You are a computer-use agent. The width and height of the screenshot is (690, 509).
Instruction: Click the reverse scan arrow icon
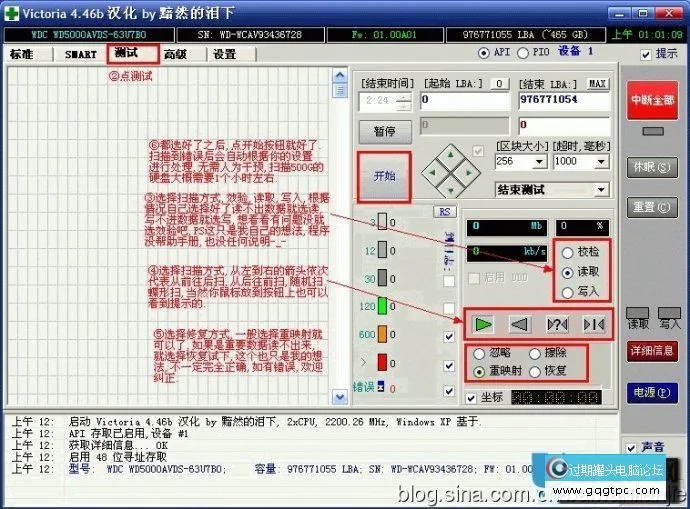tap(518, 324)
